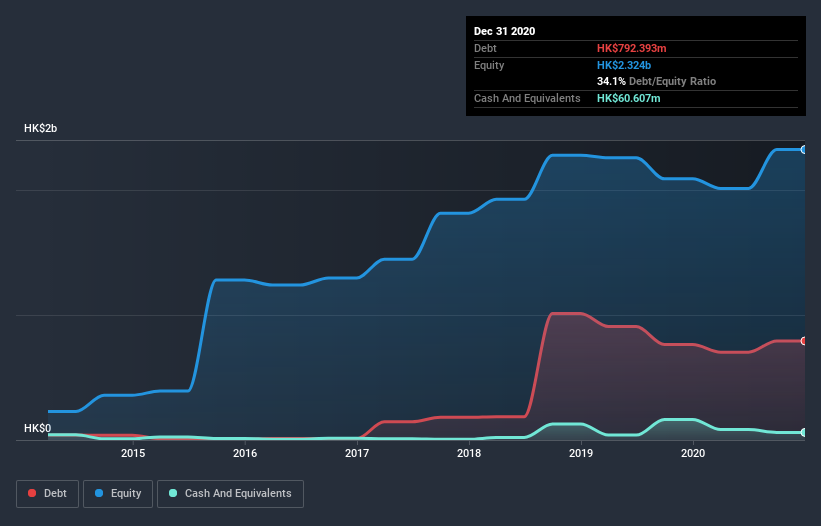The height and width of the screenshot is (526, 821).
Task: Select the Equity end-point marker on chart
Action: tap(804, 150)
